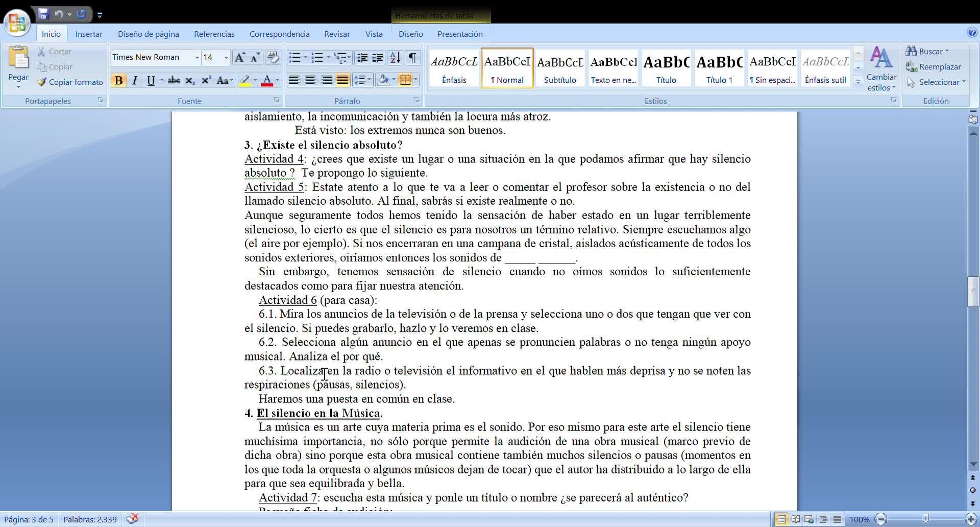Redo the last action
This screenshot has height=527, width=980.
pos(81,14)
